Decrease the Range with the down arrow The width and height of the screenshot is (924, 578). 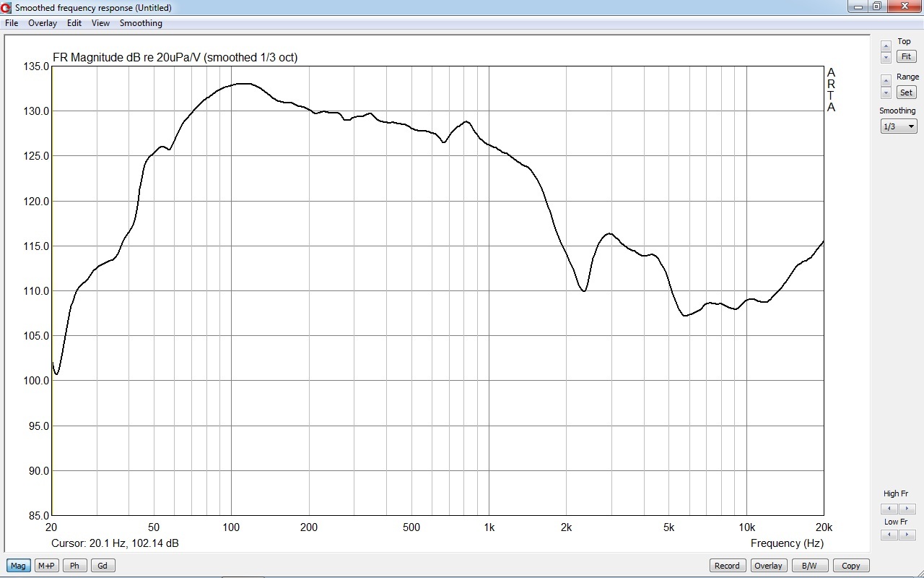pos(886,92)
